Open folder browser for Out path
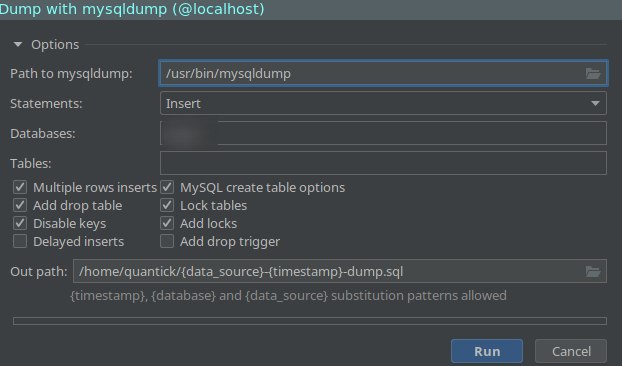 593,272
